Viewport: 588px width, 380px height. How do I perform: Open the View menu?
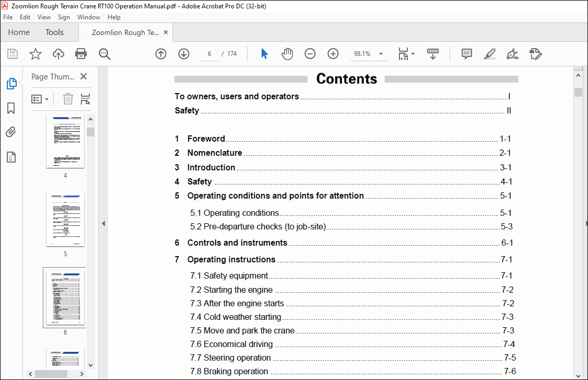(44, 17)
